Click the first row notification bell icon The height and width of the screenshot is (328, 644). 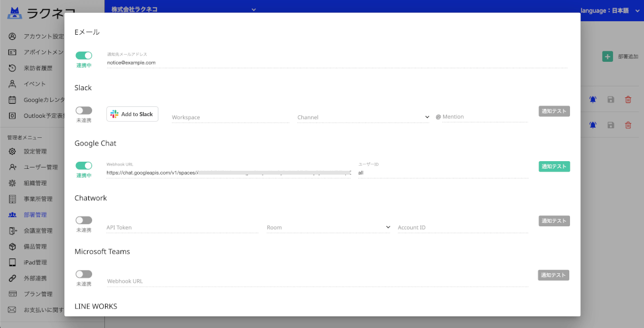click(592, 99)
